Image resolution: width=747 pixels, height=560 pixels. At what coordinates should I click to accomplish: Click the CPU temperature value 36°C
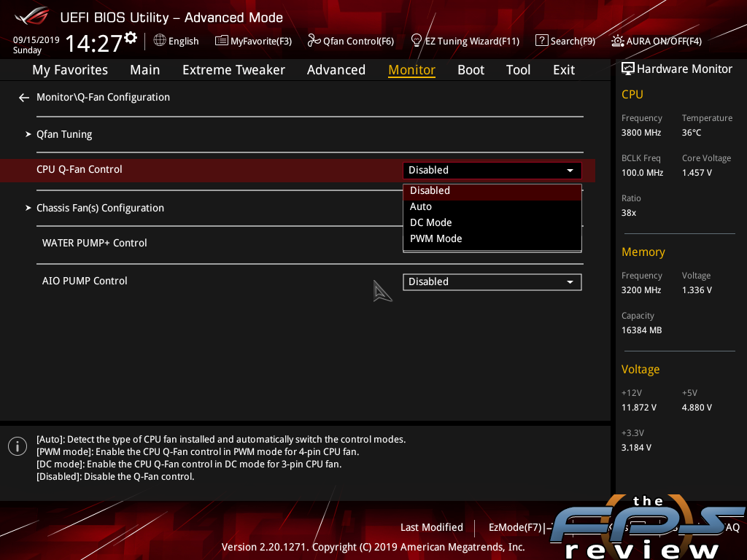coord(692,133)
